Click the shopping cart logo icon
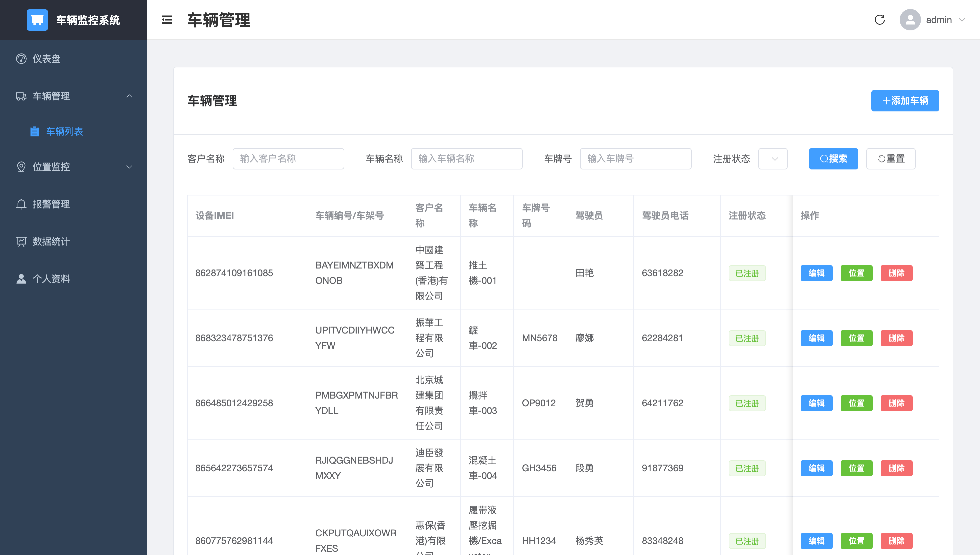 click(37, 20)
